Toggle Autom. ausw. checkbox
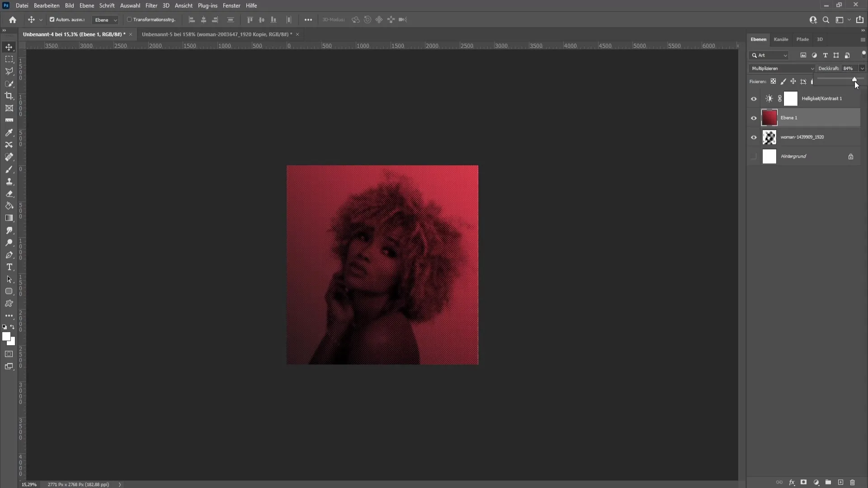Image resolution: width=868 pixels, height=488 pixels. tap(52, 20)
